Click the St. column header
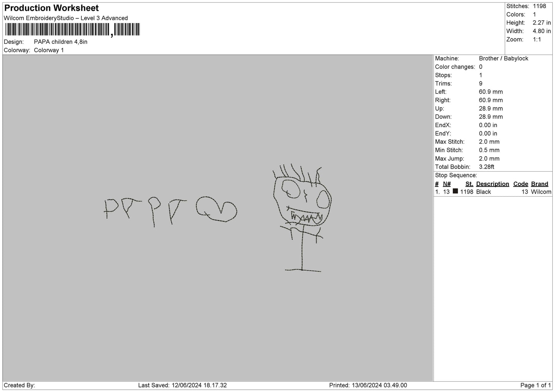 pyautogui.click(x=469, y=184)
